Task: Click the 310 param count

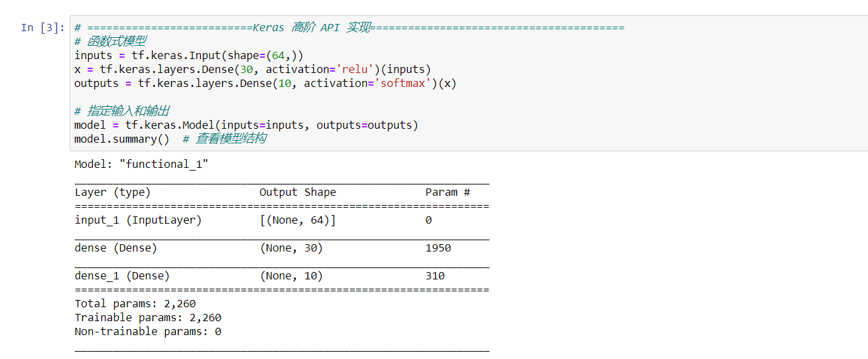Action: tap(435, 276)
